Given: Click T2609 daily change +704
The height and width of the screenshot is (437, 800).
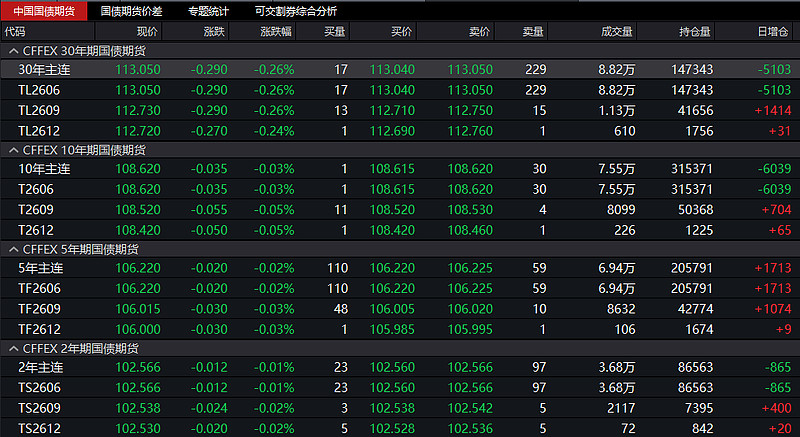Looking at the screenshot, I should [776, 210].
